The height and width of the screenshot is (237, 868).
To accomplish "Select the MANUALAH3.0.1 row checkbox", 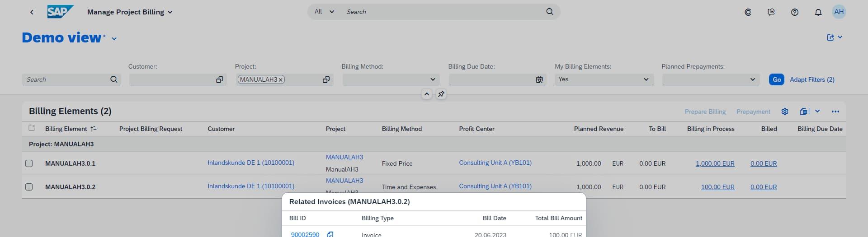I will 29,163.
